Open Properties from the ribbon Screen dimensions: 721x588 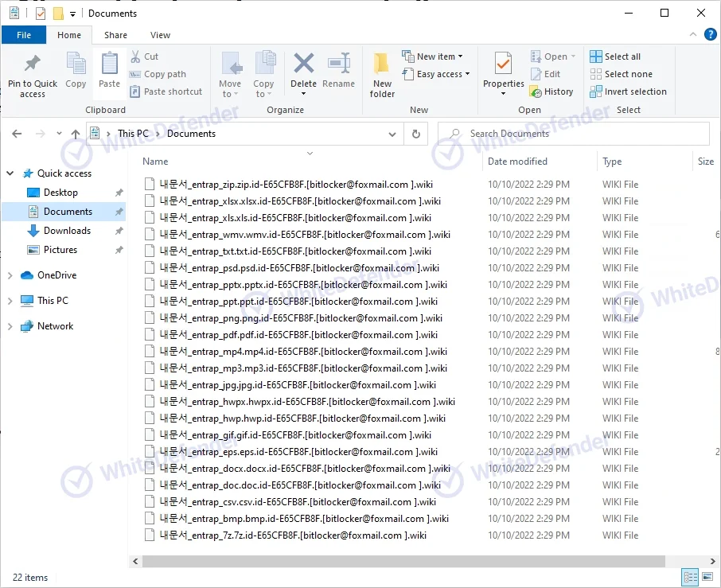(x=503, y=72)
